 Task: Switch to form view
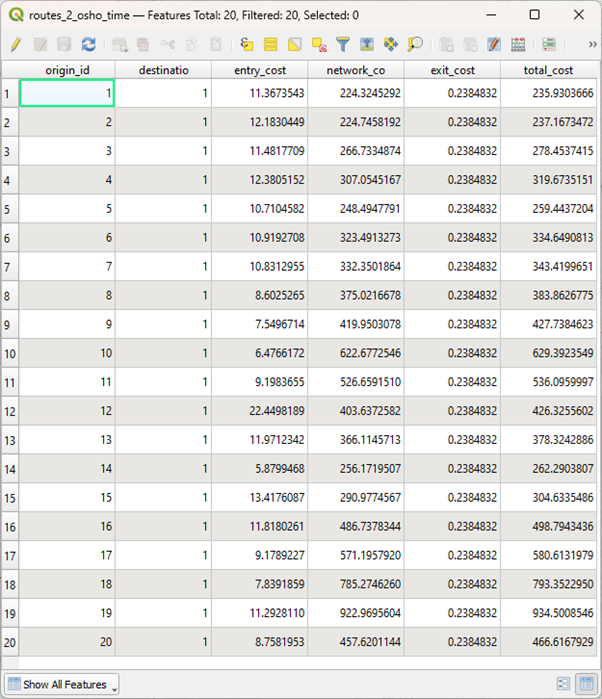click(x=563, y=684)
